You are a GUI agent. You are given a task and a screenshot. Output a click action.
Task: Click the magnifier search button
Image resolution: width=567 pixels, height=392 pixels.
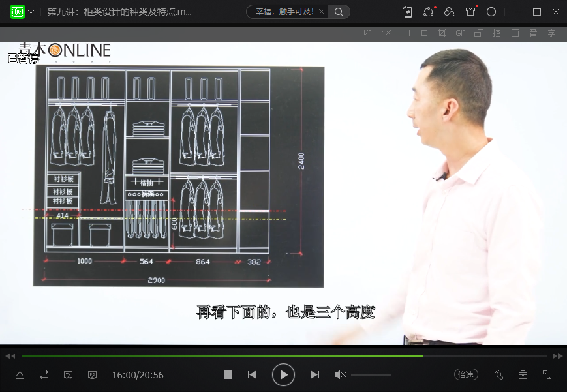[x=339, y=12]
